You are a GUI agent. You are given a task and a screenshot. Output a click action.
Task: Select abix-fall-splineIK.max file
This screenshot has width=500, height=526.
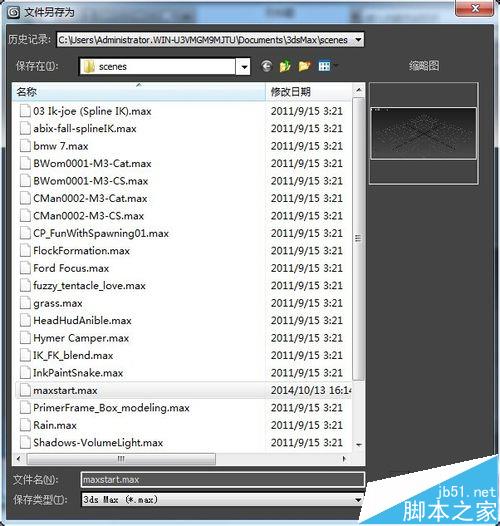pyautogui.click(x=85, y=128)
